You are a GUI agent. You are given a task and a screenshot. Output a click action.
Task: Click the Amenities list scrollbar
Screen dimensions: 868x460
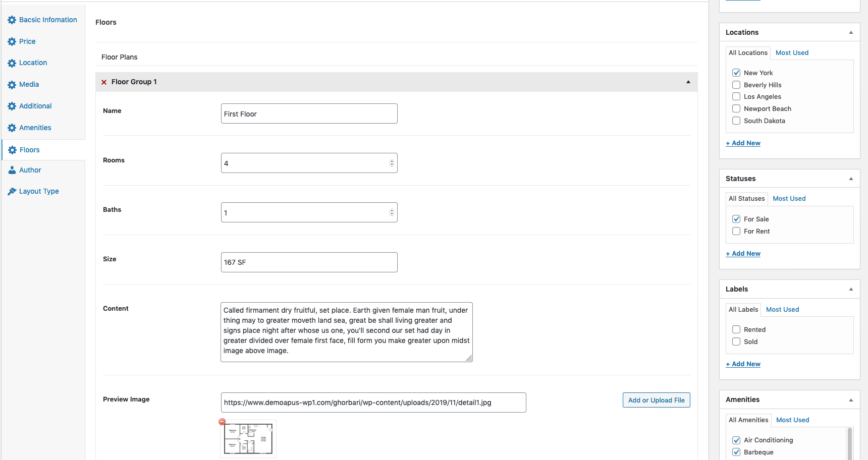click(x=850, y=443)
